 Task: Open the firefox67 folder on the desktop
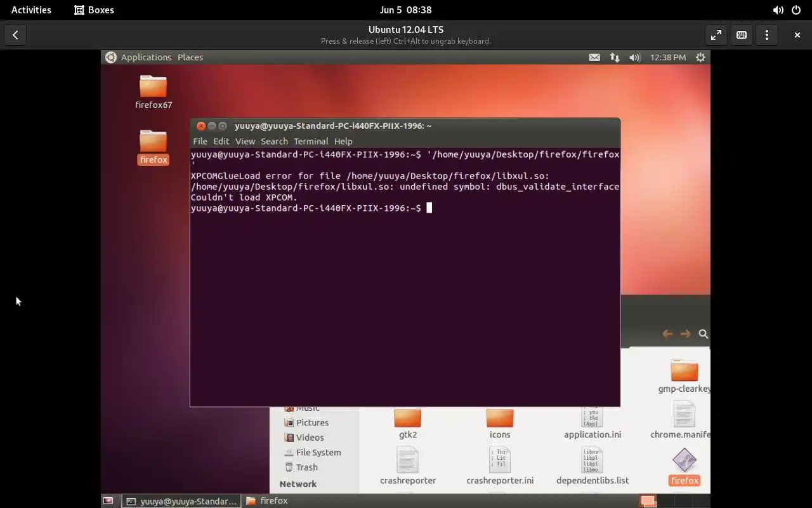154,91
